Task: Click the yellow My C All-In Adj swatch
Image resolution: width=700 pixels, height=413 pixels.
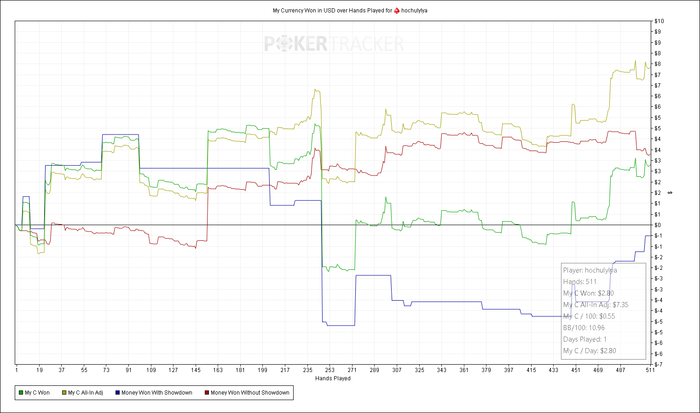Action: (x=64, y=393)
